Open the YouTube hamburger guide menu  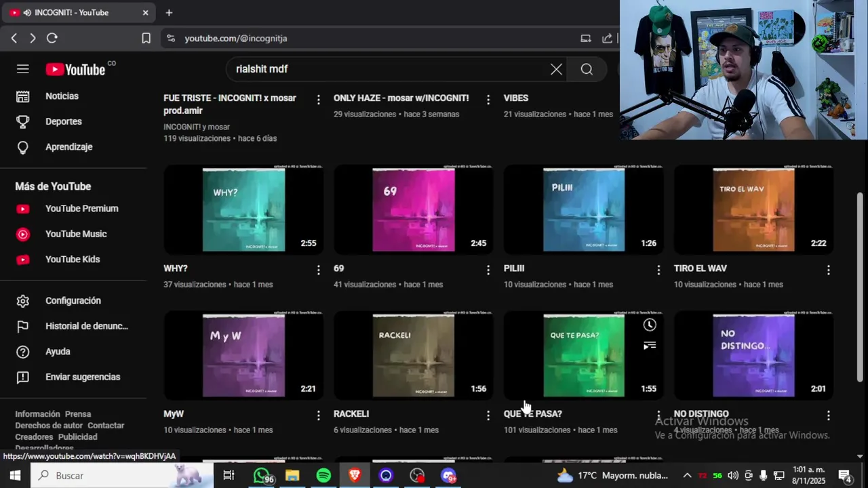(x=23, y=69)
